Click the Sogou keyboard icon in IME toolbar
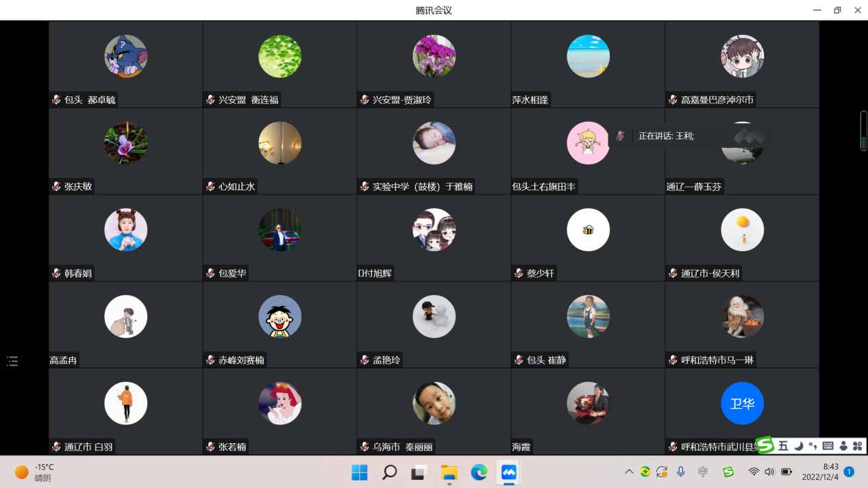The width and height of the screenshot is (868, 488). [x=828, y=446]
